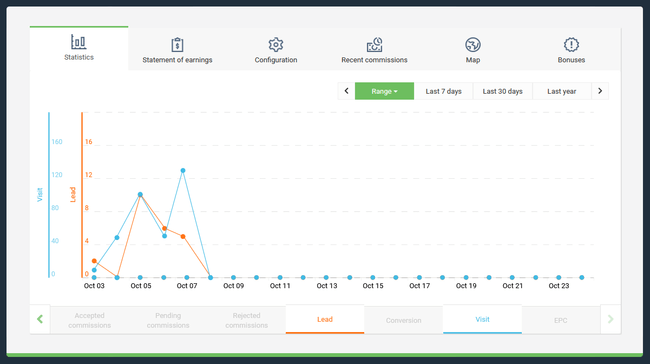Open the Bonuses tab
Viewport: 650px width, 364px height.
coord(571,50)
